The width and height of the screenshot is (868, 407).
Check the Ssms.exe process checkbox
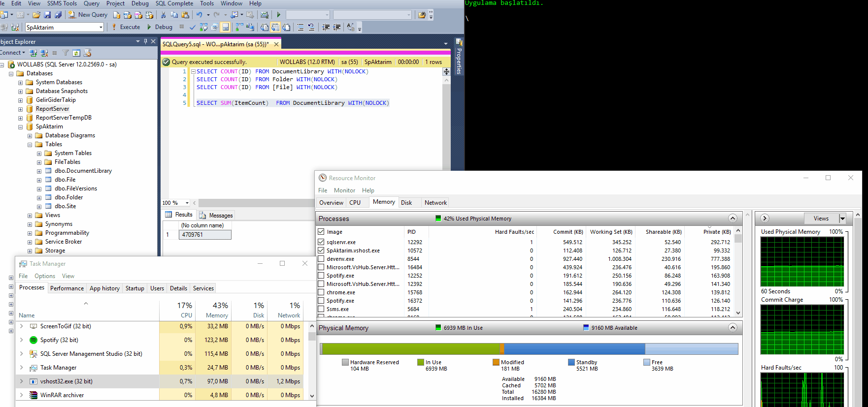pyautogui.click(x=321, y=309)
